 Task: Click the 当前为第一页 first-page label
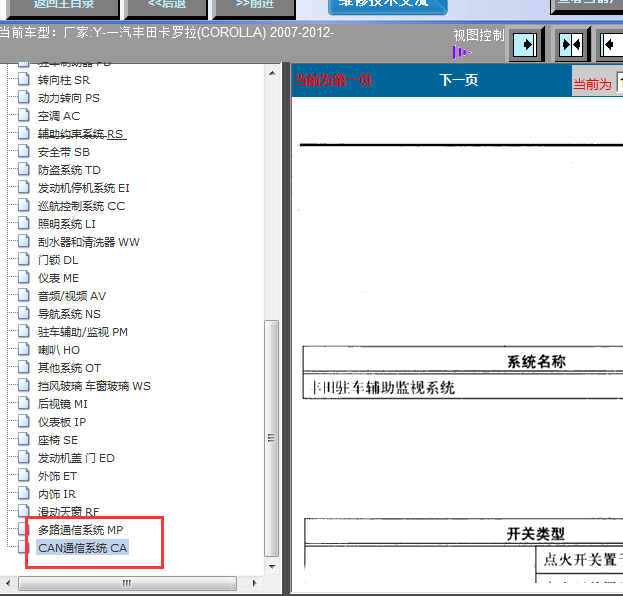(333, 80)
